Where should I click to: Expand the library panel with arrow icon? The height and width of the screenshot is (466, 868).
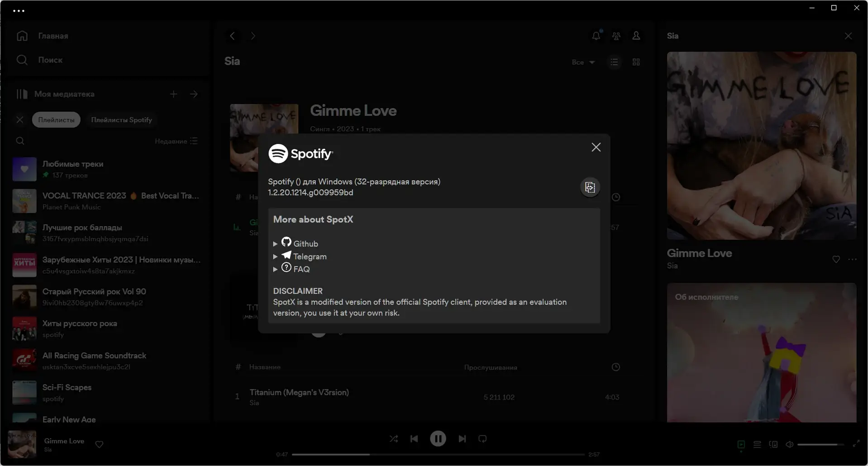click(x=194, y=94)
